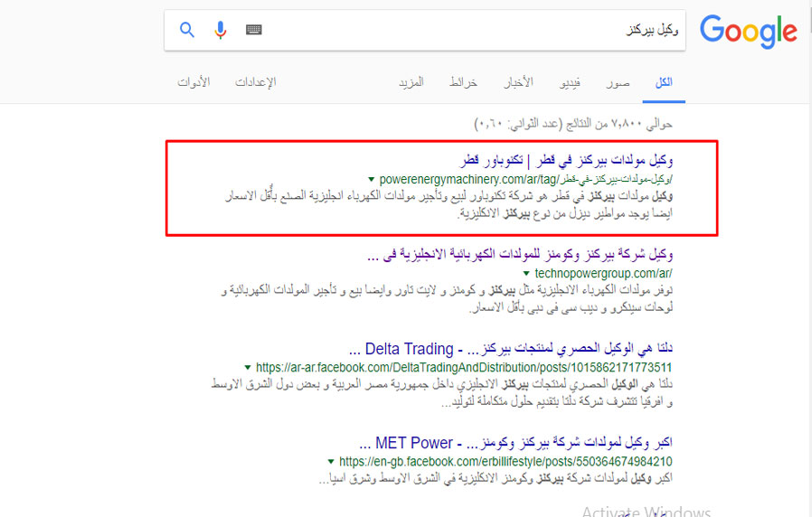Open result وكيل شركة بيركنز وكومنز title

pos(519,255)
